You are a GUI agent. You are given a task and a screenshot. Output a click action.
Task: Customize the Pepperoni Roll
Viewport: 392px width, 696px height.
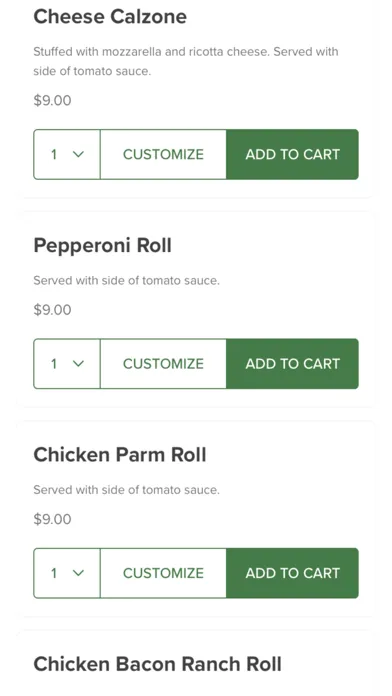coord(163,364)
